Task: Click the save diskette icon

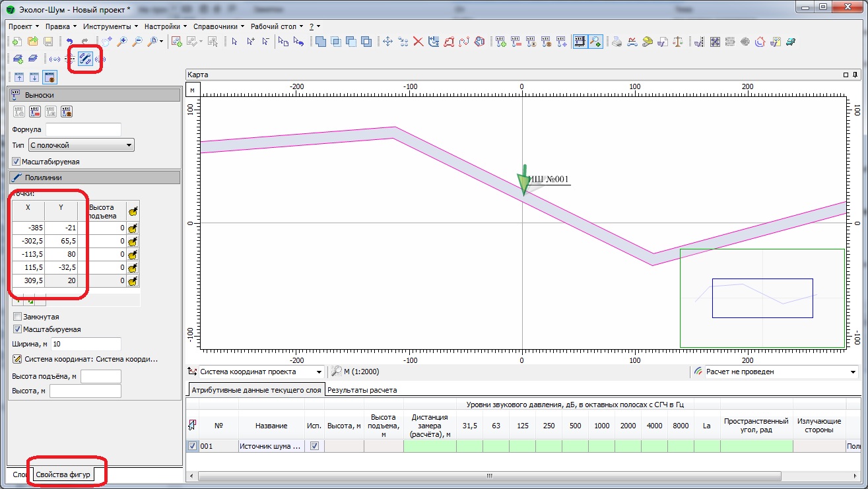Action: tap(48, 42)
